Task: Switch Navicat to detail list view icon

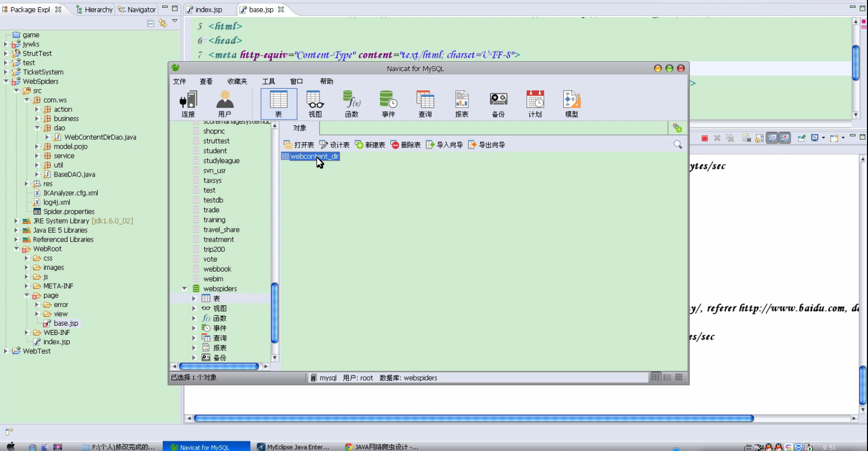Action: coord(667,378)
